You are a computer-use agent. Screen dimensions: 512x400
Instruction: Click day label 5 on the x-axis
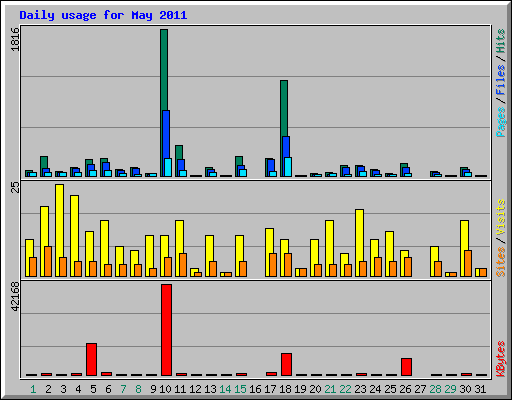[93, 389]
